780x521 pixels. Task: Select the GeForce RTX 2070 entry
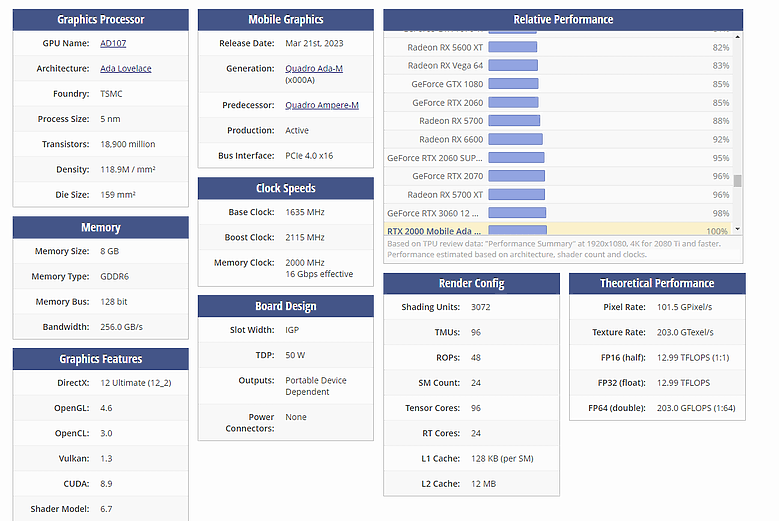[x=558, y=176]
